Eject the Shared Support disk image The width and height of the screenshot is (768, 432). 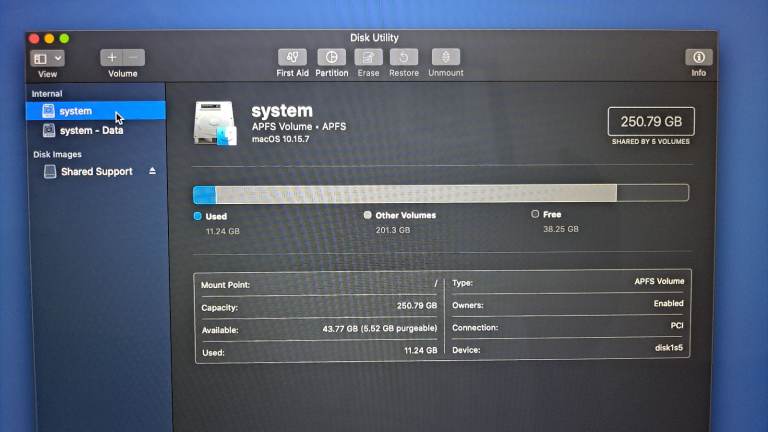point(152,171)
